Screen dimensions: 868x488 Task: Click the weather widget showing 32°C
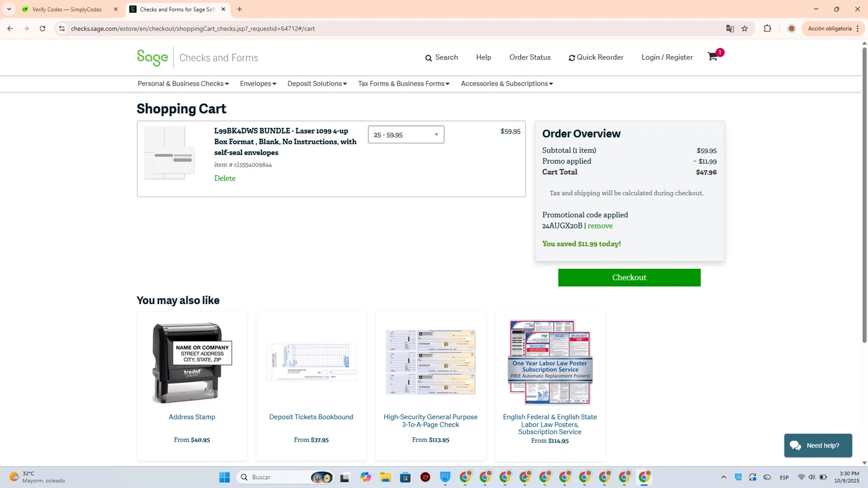point(37,477)
